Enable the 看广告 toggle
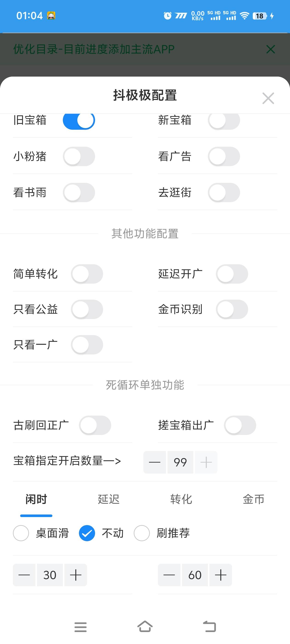This screenshot has height=644, width=290. point(224,156)
